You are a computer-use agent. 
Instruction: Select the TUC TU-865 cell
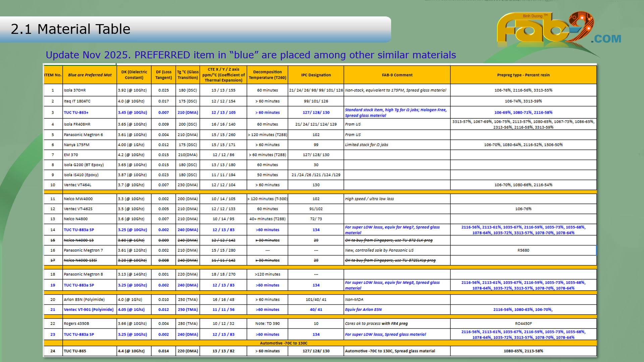click(75, 351)
